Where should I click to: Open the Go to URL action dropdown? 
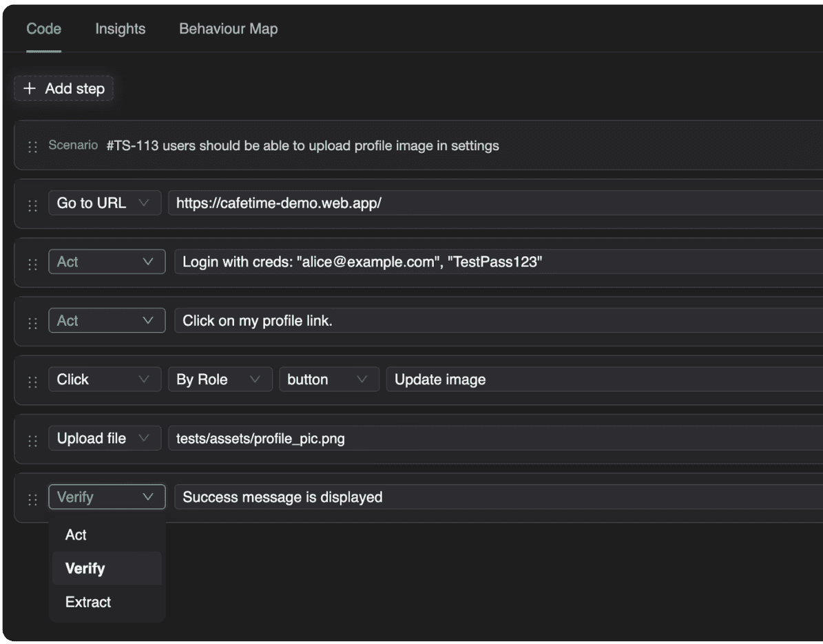104,203
